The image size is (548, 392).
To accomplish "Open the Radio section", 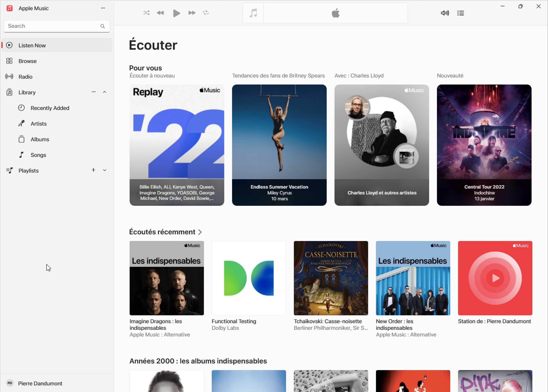I will pos(57,76).
